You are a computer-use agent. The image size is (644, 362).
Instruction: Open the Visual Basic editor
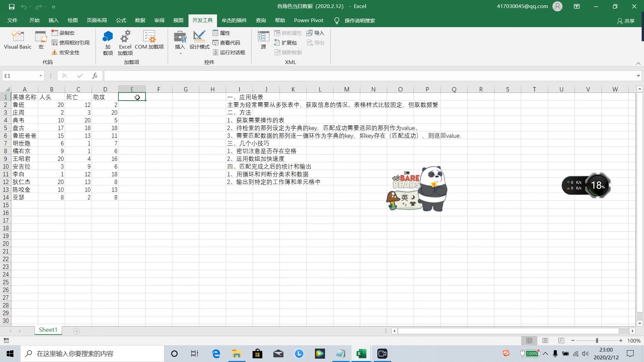(18, 40)
